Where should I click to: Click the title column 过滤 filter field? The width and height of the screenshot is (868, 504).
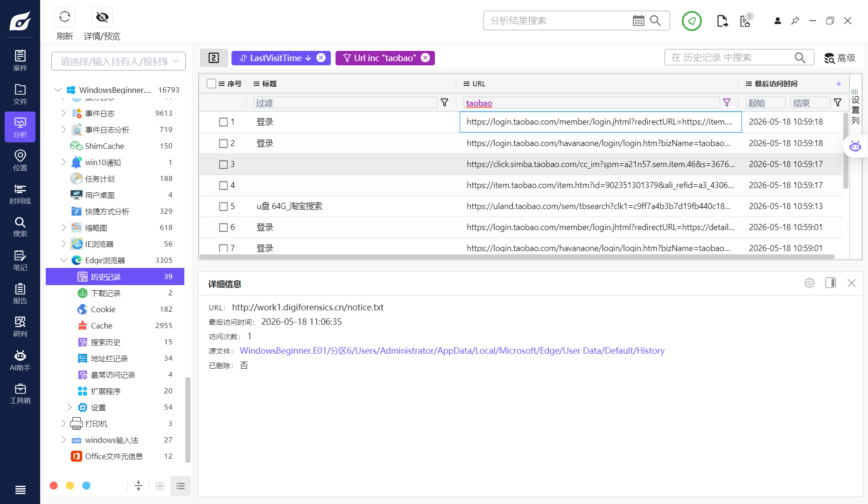tap(345, 103)
